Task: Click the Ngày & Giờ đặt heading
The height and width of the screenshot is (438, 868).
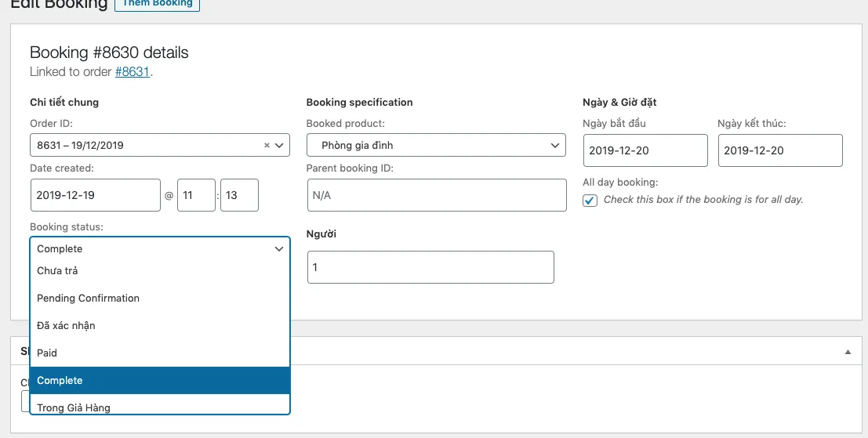Action: (619, 103)
